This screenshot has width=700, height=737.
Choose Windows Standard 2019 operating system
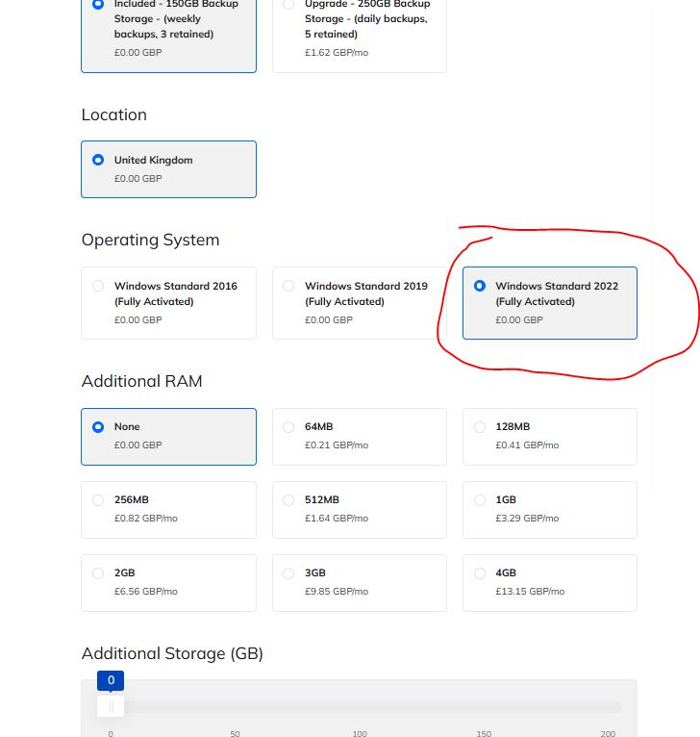click(x=359, y=302)
